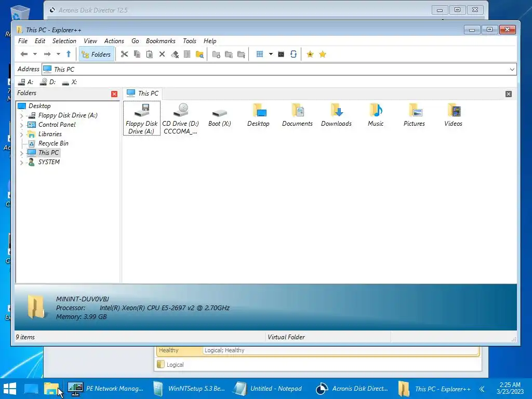This screenshot has height=399, width=532.
Task: Toggle the Folders pane button
Action: pyautogui.click(x=97, y=54)
